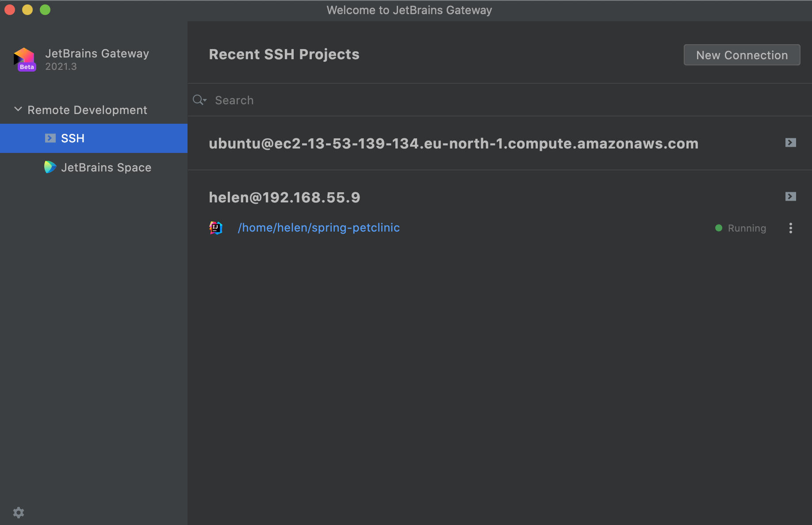Select JetBrains Space in the sidebar
Viewport: 812px width, 525px height.
[94, 167]
